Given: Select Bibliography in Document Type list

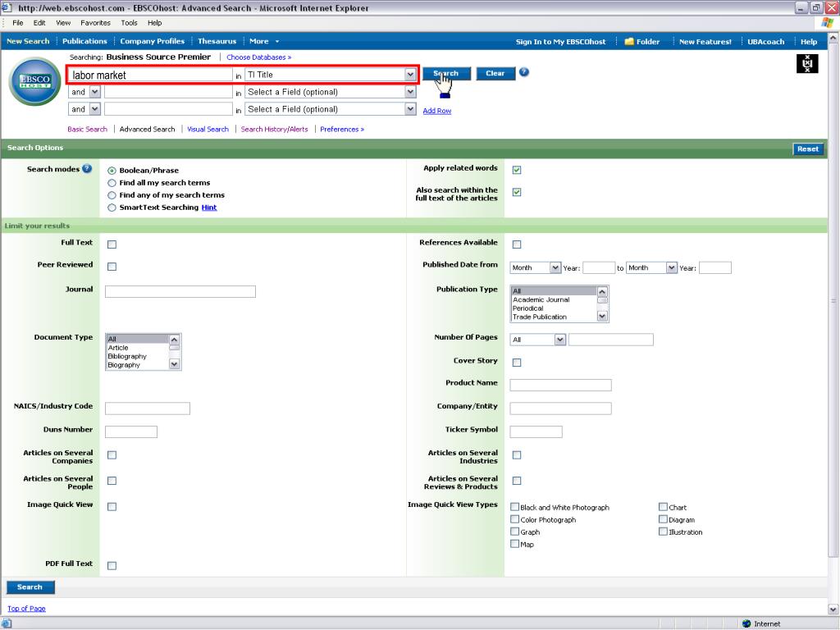Looking at the screenshot, I should click(127, 356).
